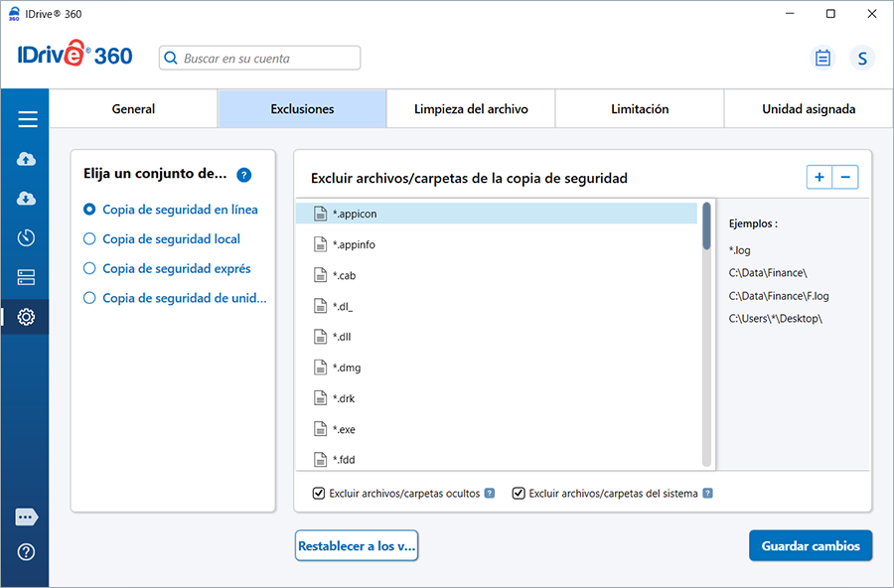The height and width of the screenshot is (588, 894).
Task: Open the scheduler clock icon
Action: (27, 238)
